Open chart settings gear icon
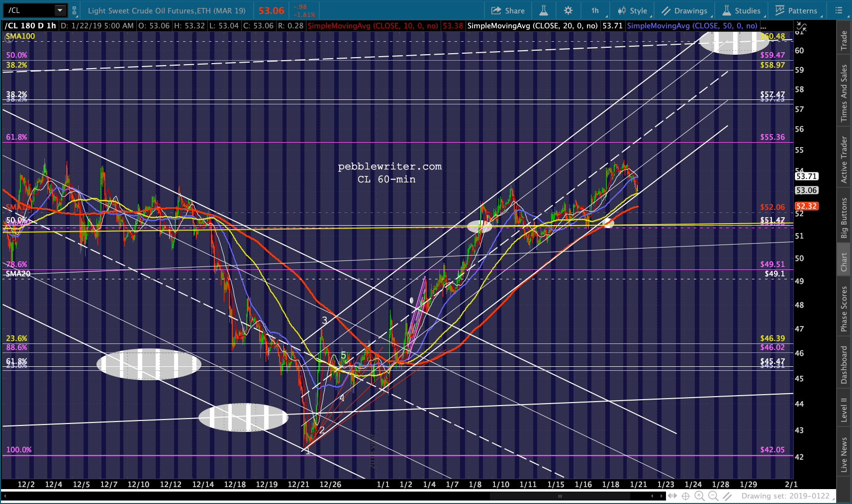Image resolution: width=852 pixels, height=504 pixels. [568, 10]
